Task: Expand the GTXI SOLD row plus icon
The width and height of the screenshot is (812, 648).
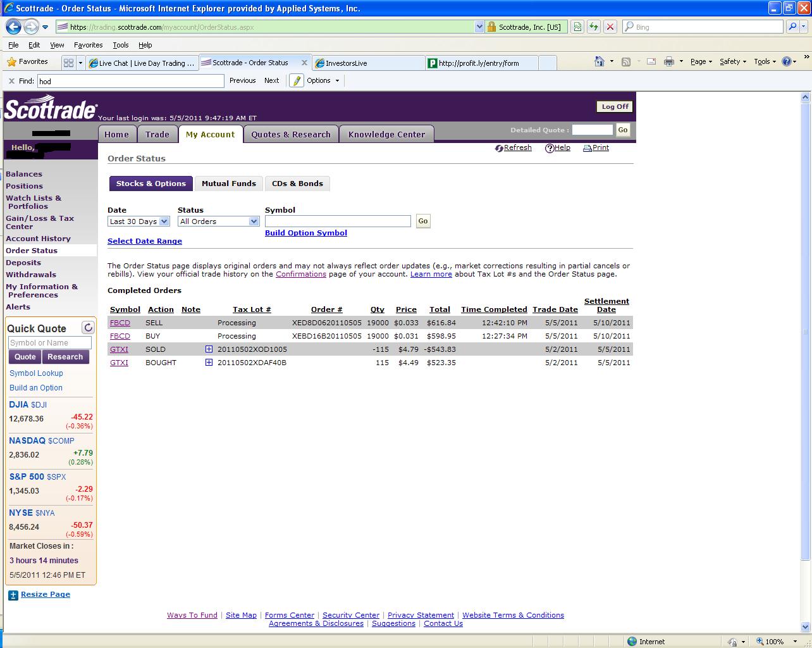Action: 209,349
